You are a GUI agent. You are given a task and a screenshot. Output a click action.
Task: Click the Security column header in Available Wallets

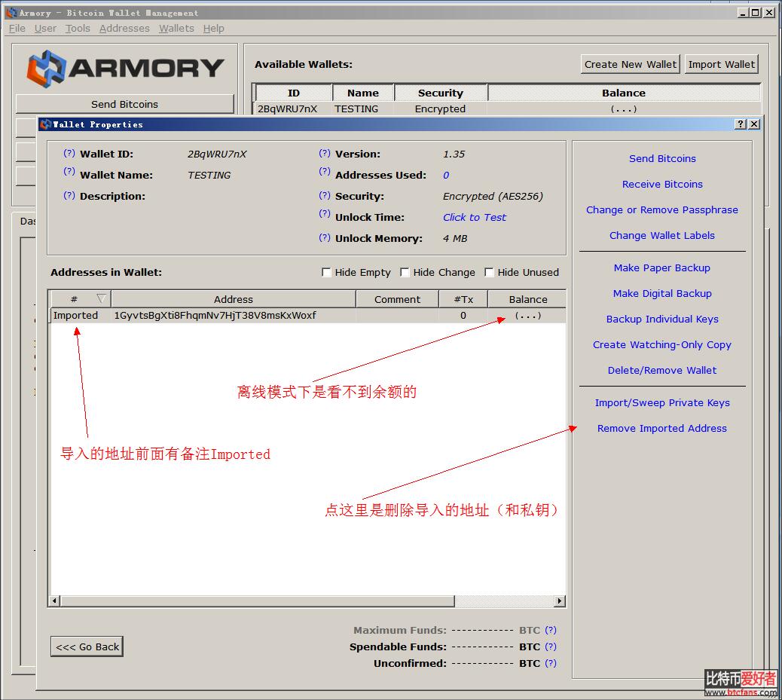(x=441, y=93)
